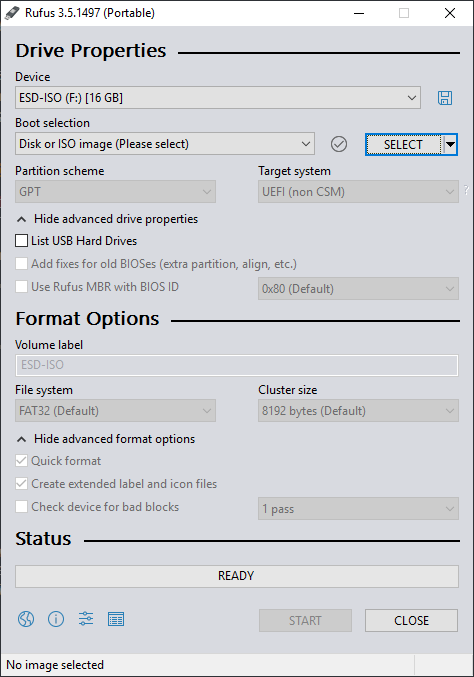Click the checkmark compute checksum icon
The image size is (474, 677).
339,144
